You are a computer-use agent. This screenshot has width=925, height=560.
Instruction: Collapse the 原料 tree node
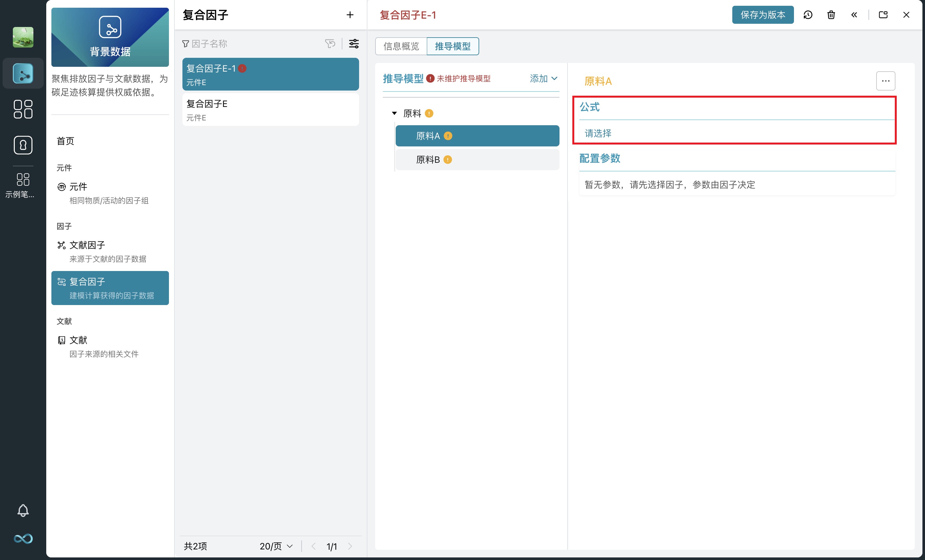coord(394,113)
